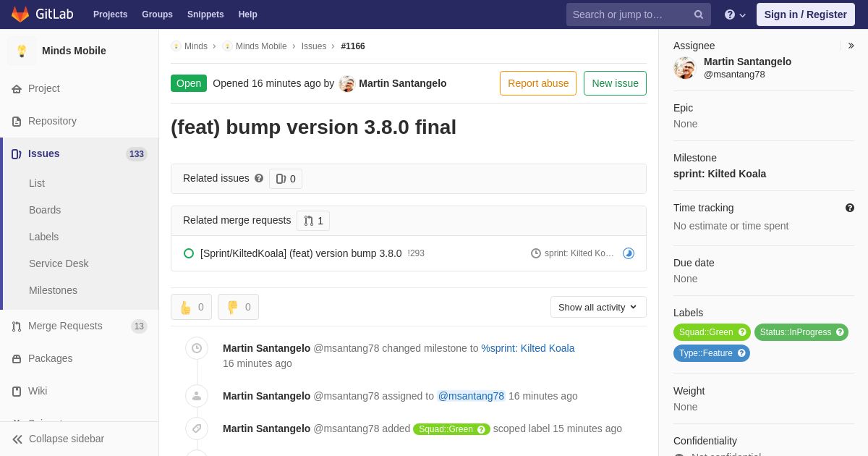Go to Issues breadcrumb link
Viewport: 868px width, 456px height.
[x=314, y=46]
